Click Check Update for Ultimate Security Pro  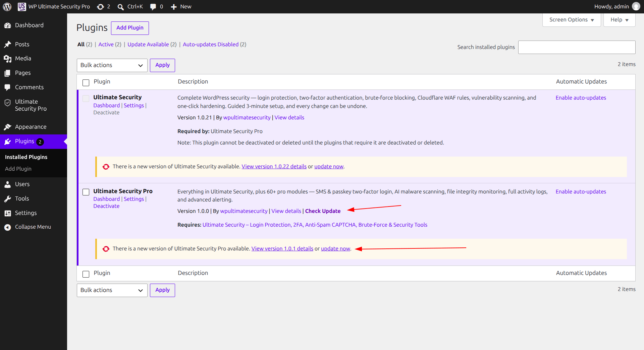323,211
